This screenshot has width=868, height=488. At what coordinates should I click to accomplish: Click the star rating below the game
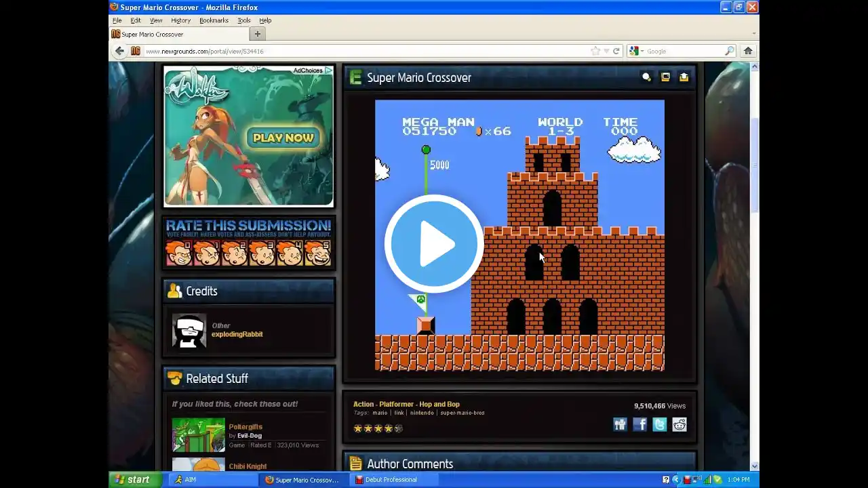378,428
